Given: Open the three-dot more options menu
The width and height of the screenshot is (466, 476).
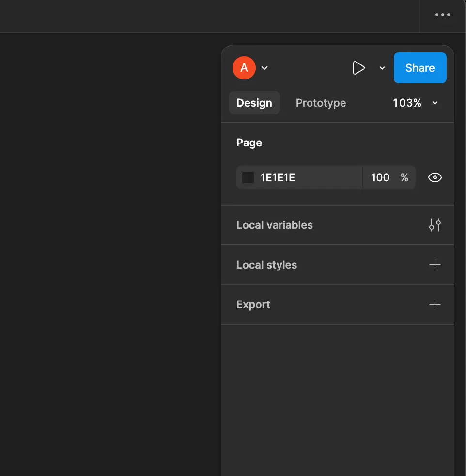Looking at the screenshot, I should [442, 15].
